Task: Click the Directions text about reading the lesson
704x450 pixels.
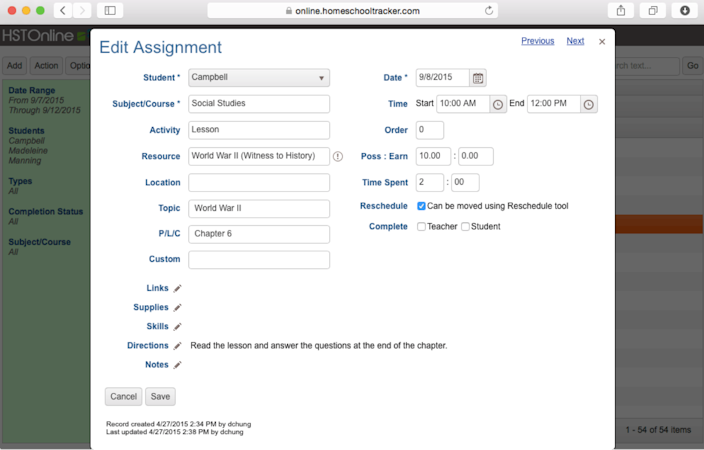Action: [319, 346]
